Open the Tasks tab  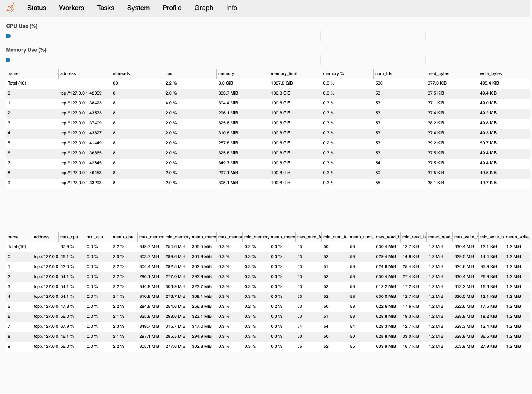pyautogui.click(x=106, y=8)
